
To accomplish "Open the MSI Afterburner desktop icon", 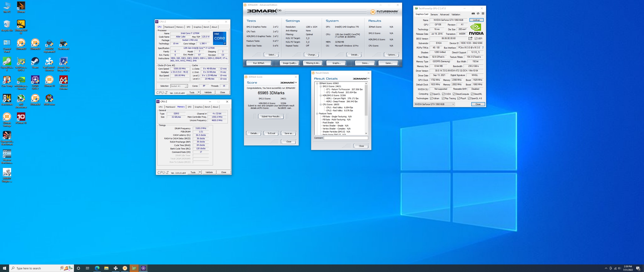I will pos(21,101).
